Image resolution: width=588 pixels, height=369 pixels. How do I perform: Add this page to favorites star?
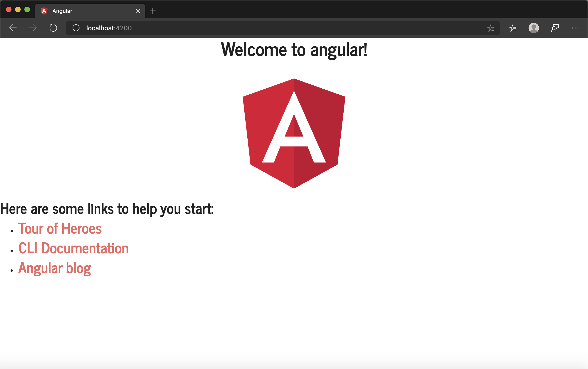pos(491,28)
